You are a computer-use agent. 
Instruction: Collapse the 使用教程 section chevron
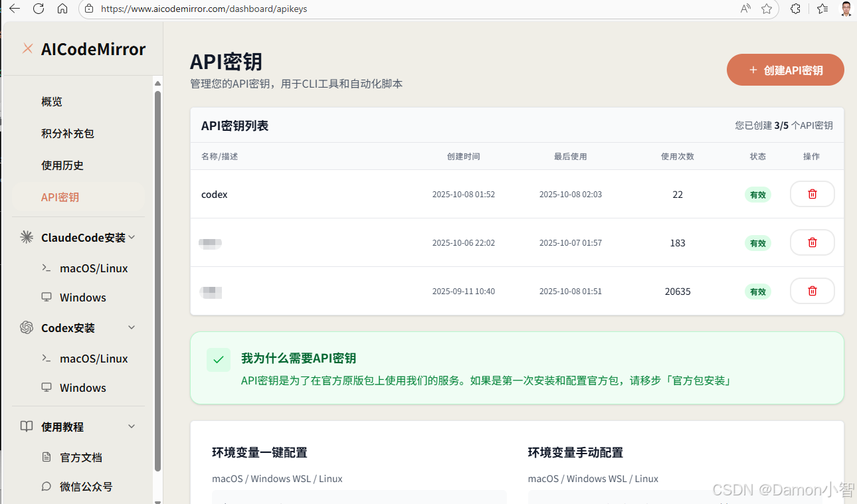pyautogui.click(x=132, y=426)
